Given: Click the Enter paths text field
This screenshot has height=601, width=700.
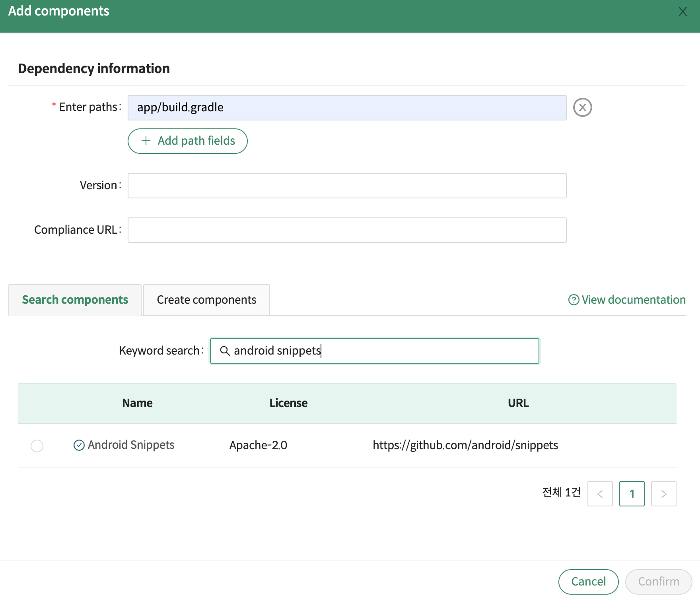Looking at the screenshot, I should 347,108.
